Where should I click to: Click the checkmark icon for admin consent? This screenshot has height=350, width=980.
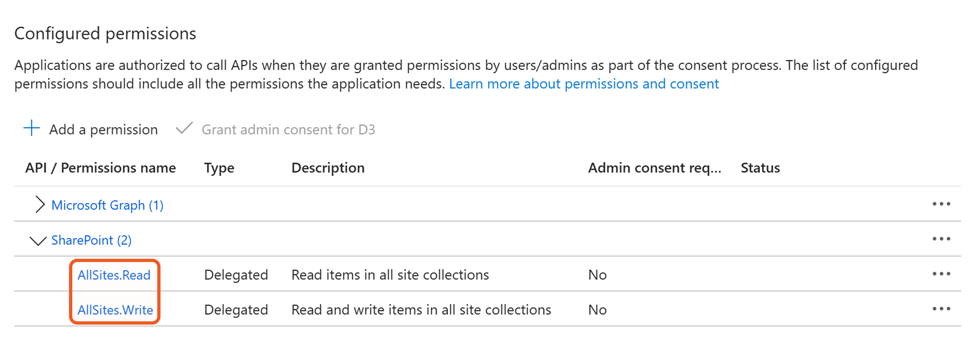click(184, 128)
